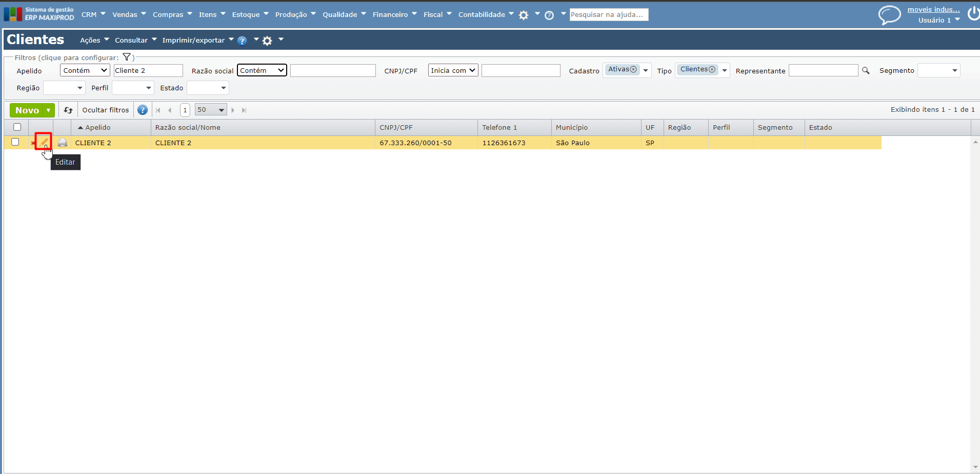Image resolution: width=980 pixels, height=474 pixels.
Task: Open the blue help icon in Clientes header
Action: pyautogui.click(x=242, y=41)
